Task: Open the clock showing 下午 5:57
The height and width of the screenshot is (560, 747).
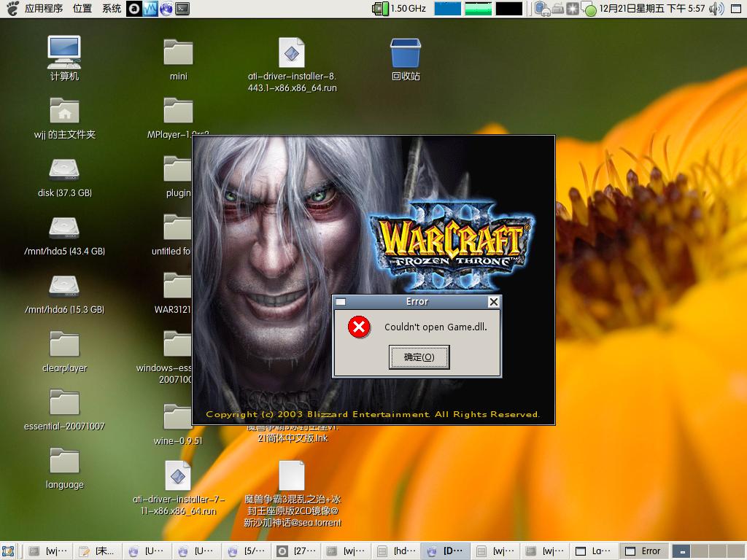Action: point(651,9)
